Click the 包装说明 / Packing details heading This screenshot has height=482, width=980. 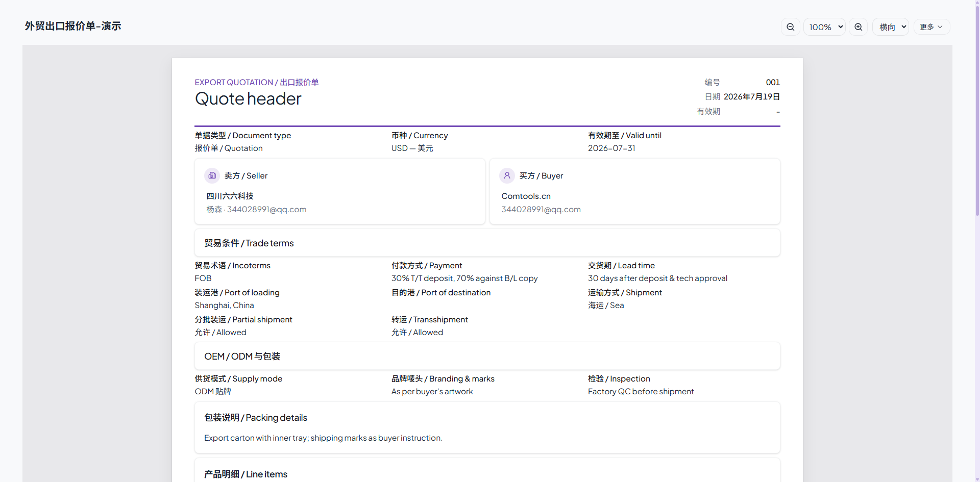click(x=256, y=417)
